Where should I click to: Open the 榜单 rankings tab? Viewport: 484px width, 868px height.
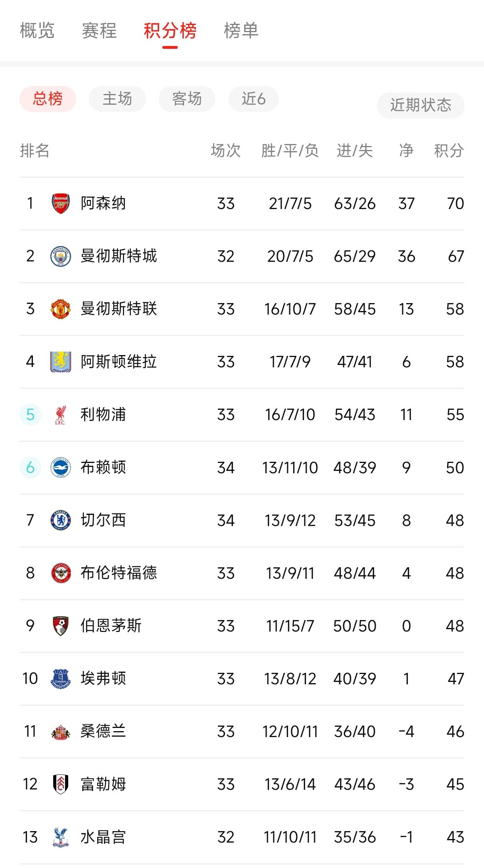241,31
